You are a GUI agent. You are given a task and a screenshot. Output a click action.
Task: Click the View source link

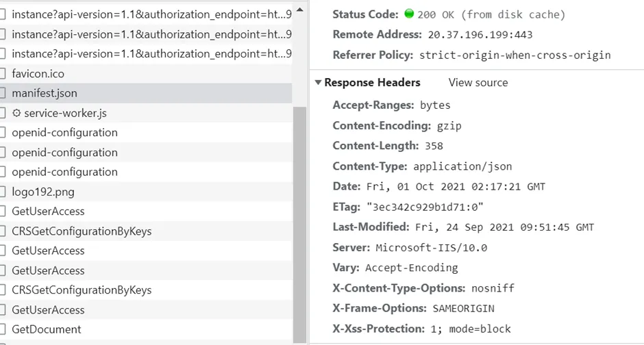[x=478, y=82]
